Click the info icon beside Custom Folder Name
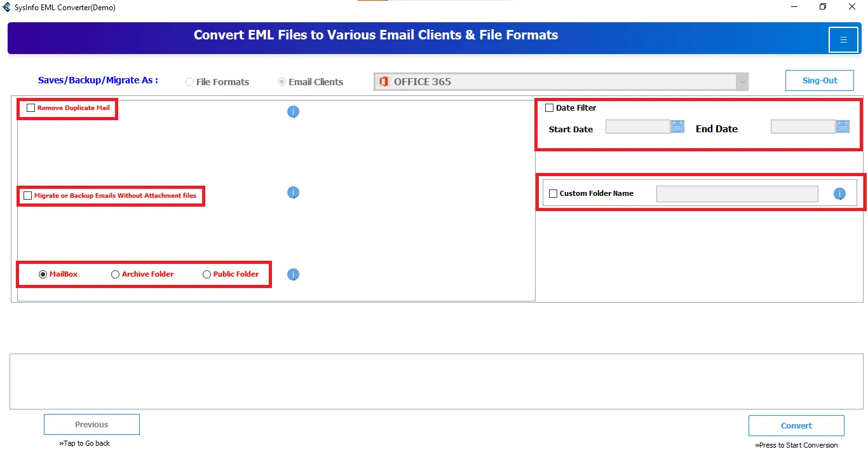The width and height of the screenshot is (868, 461). click(839, 194)
